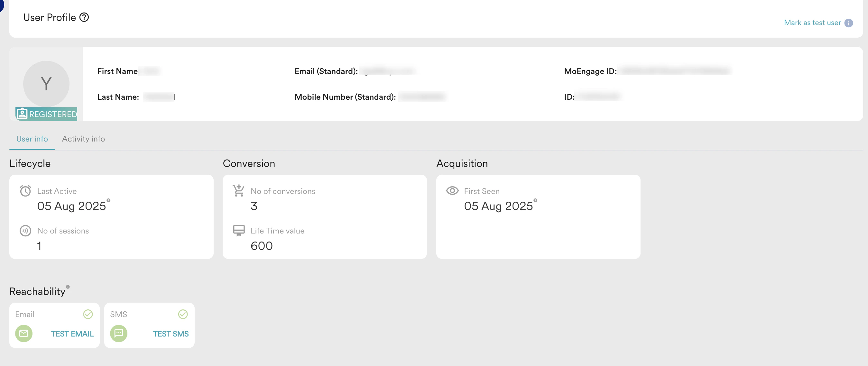Select the clock icon beside Last Active

click(x=25, y=191)
